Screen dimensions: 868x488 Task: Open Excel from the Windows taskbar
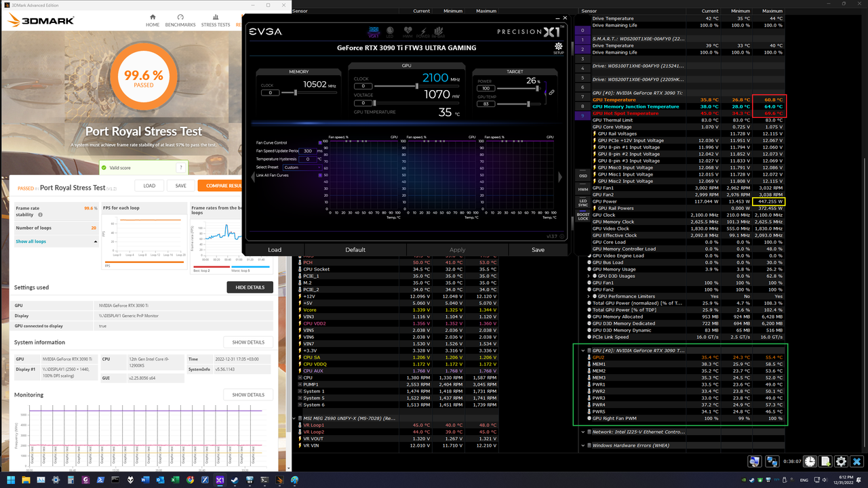(x=175, y=480)
